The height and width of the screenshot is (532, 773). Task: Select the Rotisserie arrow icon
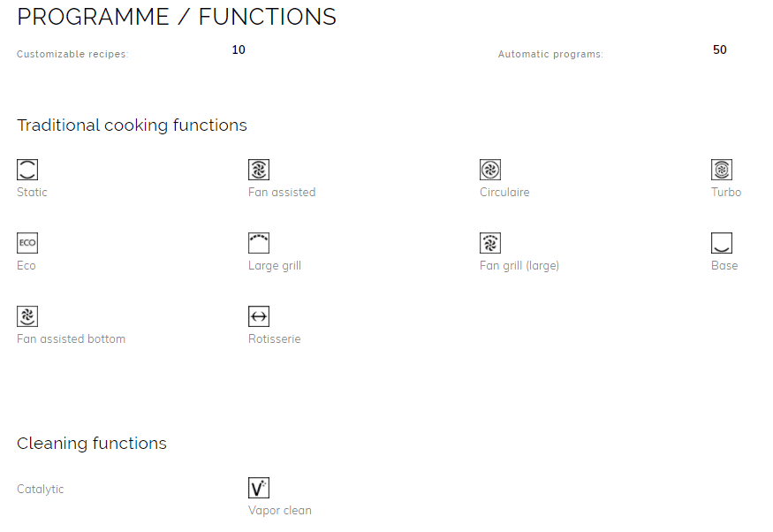click(259, 316)
